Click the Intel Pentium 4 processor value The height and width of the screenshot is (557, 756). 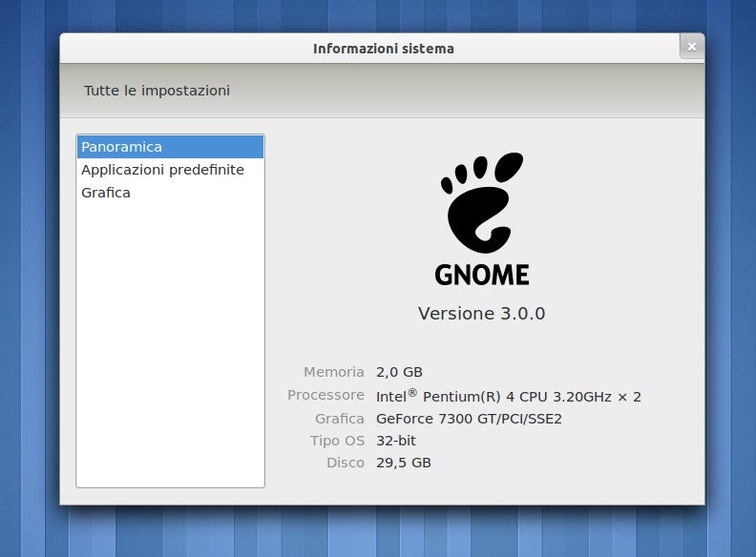509,396
